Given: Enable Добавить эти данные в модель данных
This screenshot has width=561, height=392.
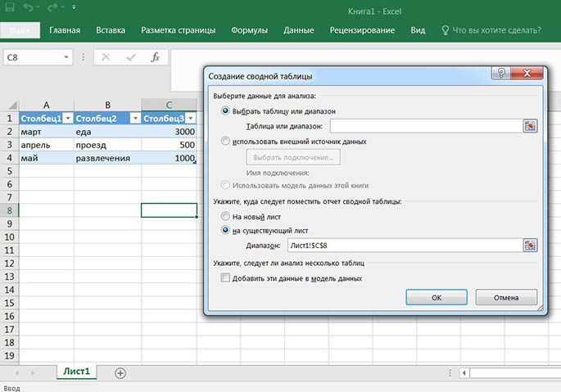Looking at the screenshot, I should (x=225, y=277).
